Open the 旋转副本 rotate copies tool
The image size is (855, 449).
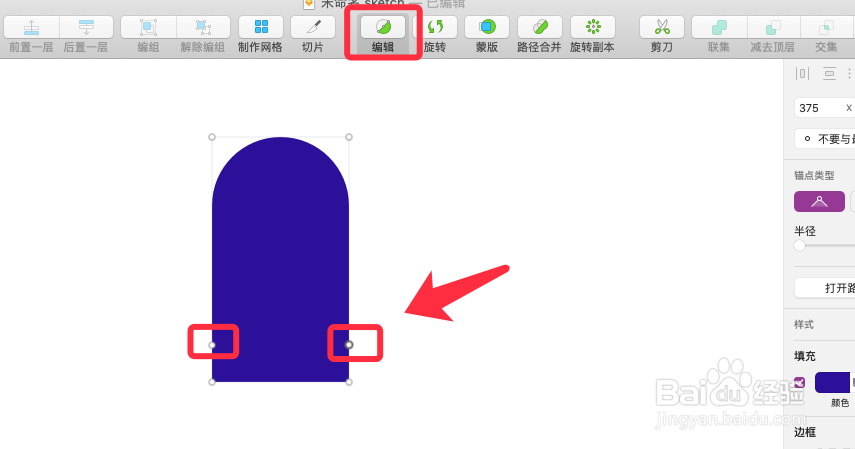(593, 27)
